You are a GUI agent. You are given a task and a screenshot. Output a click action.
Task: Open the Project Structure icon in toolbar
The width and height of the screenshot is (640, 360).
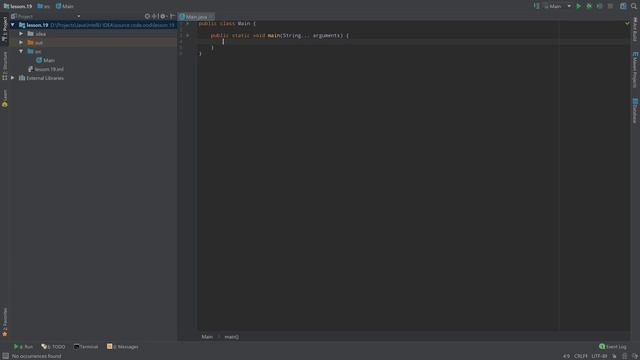[623, 6]
